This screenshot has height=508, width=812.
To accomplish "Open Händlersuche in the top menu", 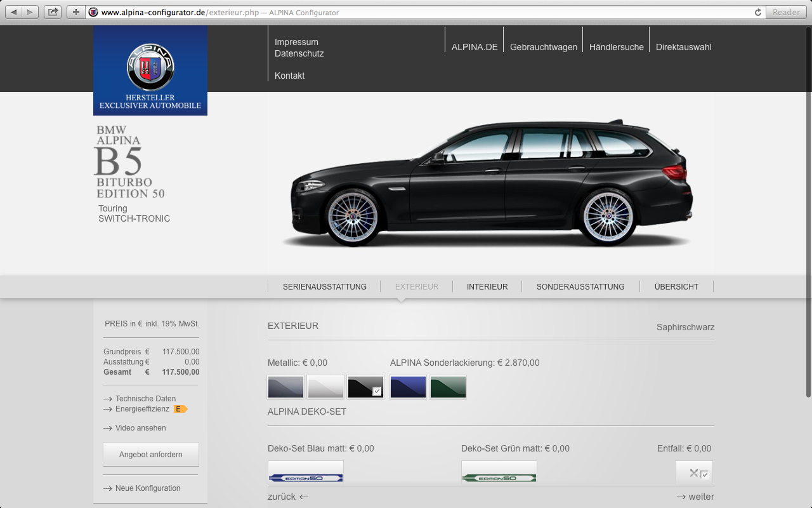I will click(617, 47).
